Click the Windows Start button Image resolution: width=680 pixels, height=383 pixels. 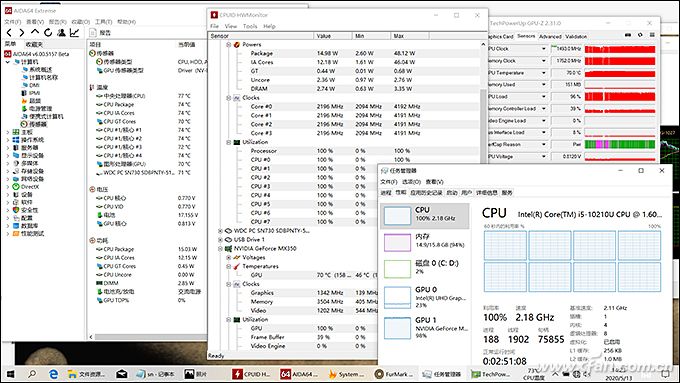[10, 374]
